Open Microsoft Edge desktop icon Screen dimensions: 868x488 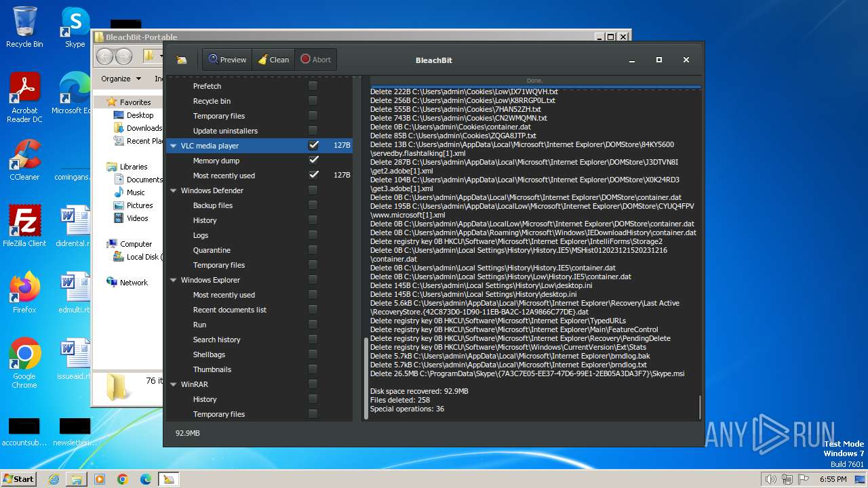(x=73, y=94)
